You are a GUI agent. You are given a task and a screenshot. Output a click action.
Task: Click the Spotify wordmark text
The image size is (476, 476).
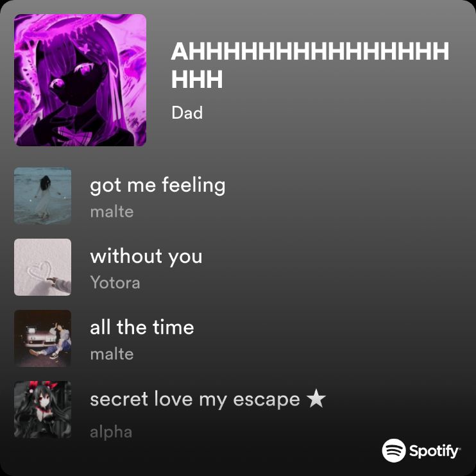click(434, 452)
